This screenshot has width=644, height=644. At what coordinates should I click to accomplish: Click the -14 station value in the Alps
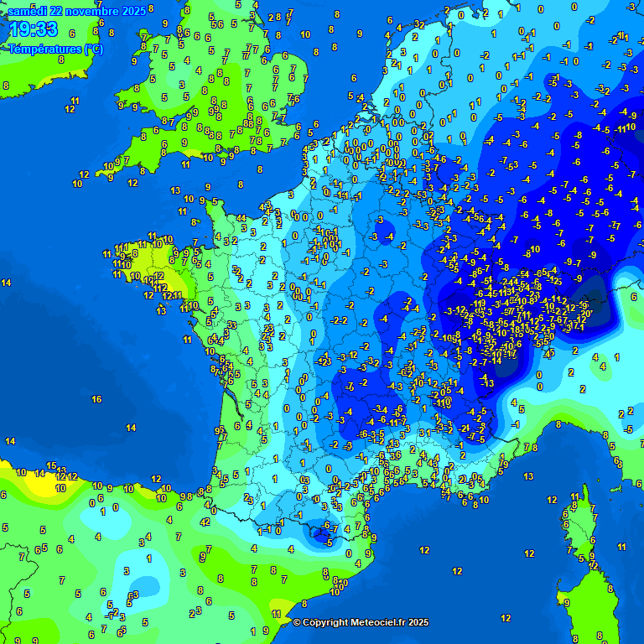coord(496,361)
